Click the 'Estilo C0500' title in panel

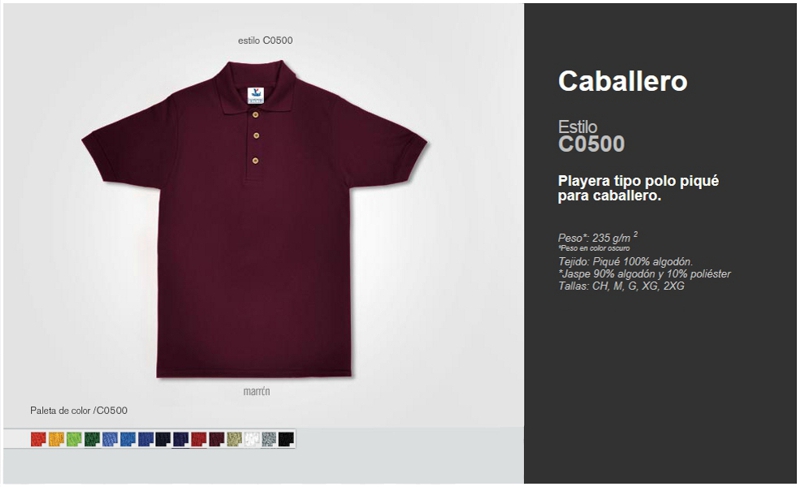pos(591,136)
